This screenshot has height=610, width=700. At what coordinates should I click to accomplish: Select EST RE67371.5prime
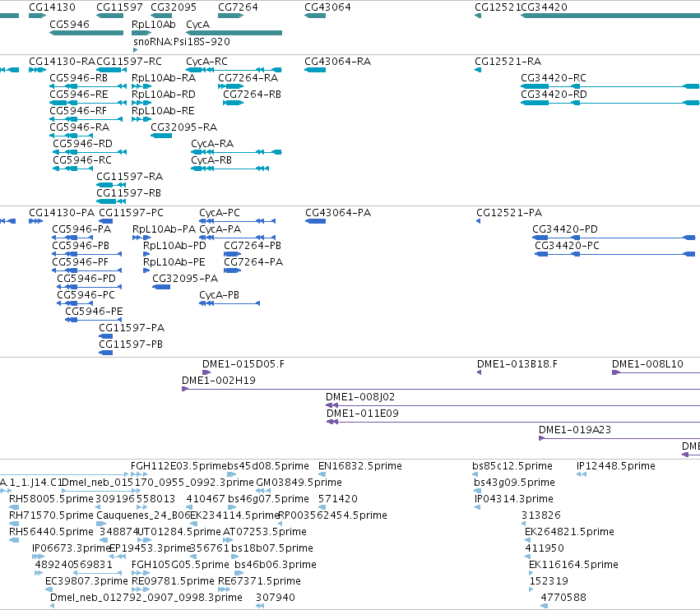[x=259, y=581]
